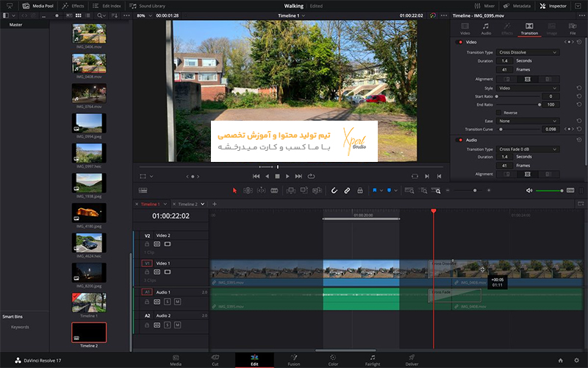
Task: Switch to the Deliver page
Action: (412, 360)
